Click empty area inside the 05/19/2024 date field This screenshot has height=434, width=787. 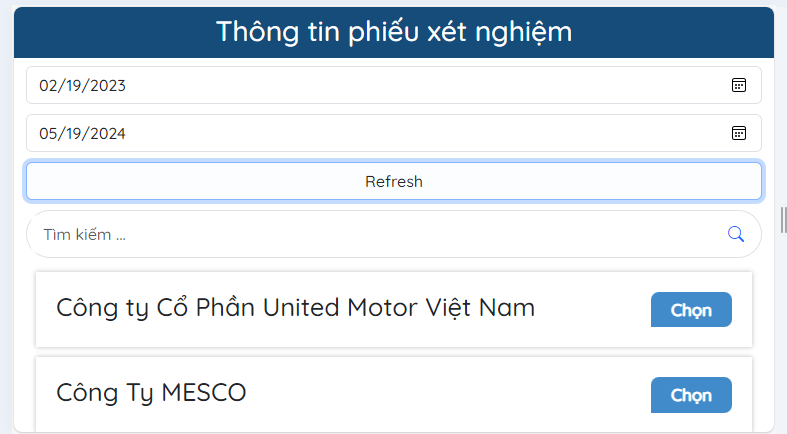(420, 133)
